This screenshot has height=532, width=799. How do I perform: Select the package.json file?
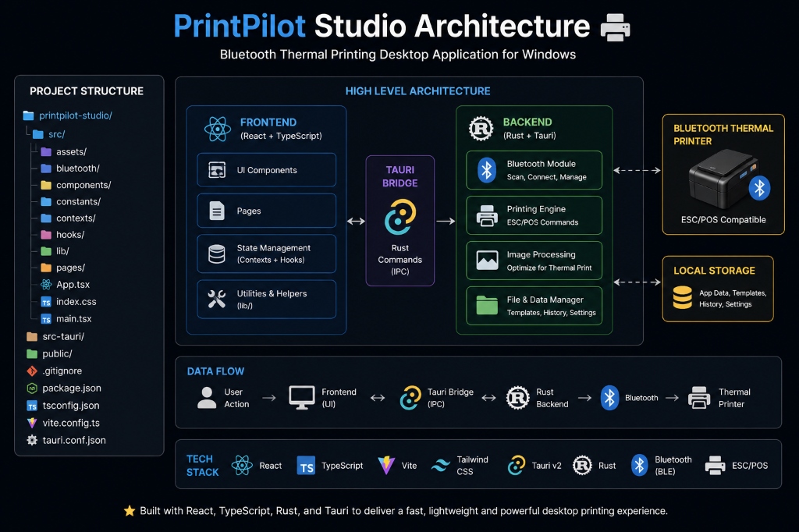64,388
